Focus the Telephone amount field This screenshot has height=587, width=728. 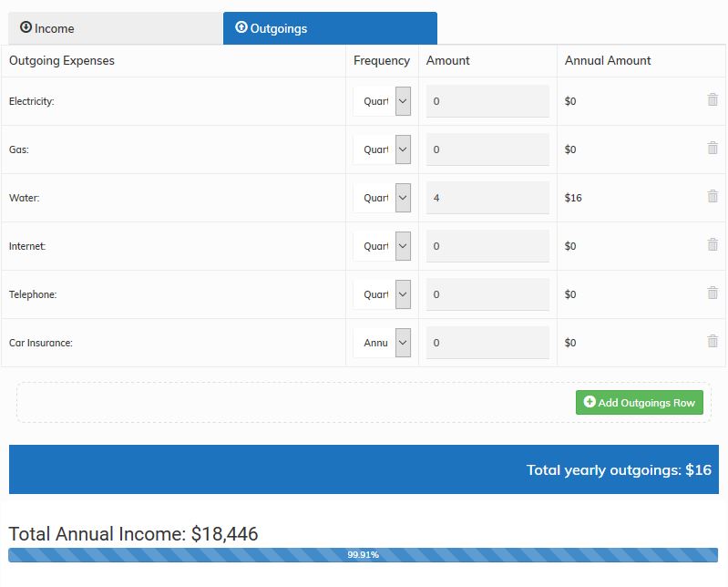click(487, 294)
